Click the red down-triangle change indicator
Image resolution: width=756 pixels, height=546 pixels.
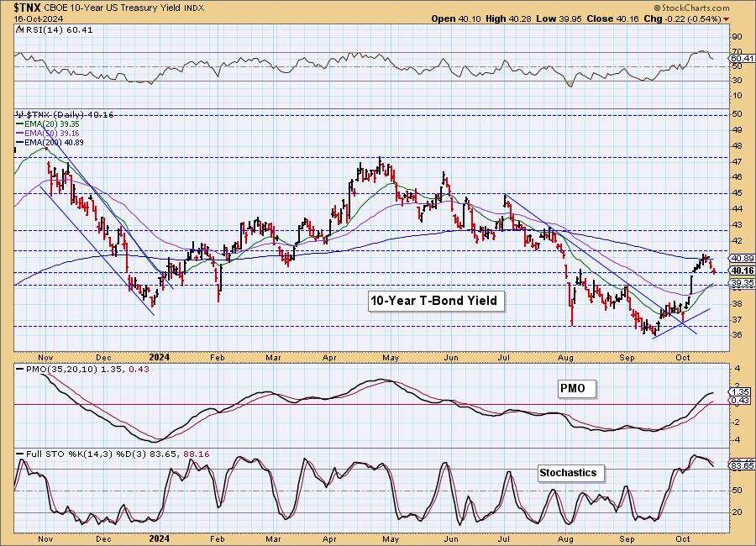(x=726, y=19)
